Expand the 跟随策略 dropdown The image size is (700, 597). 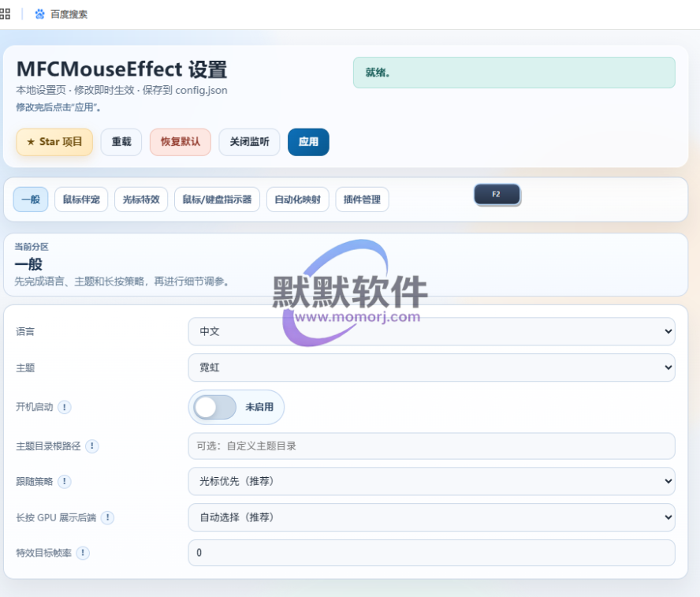pyautogui.click(x=431, y=481)
